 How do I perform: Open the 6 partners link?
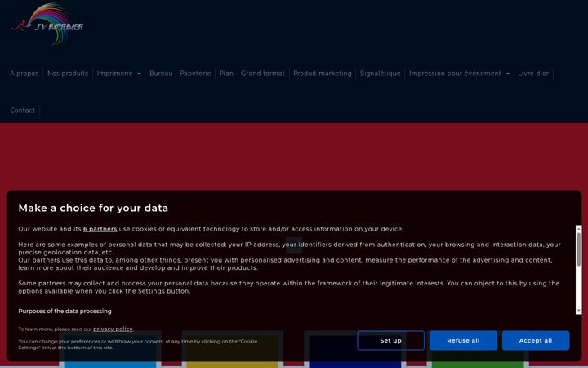(x=100, y=229)
